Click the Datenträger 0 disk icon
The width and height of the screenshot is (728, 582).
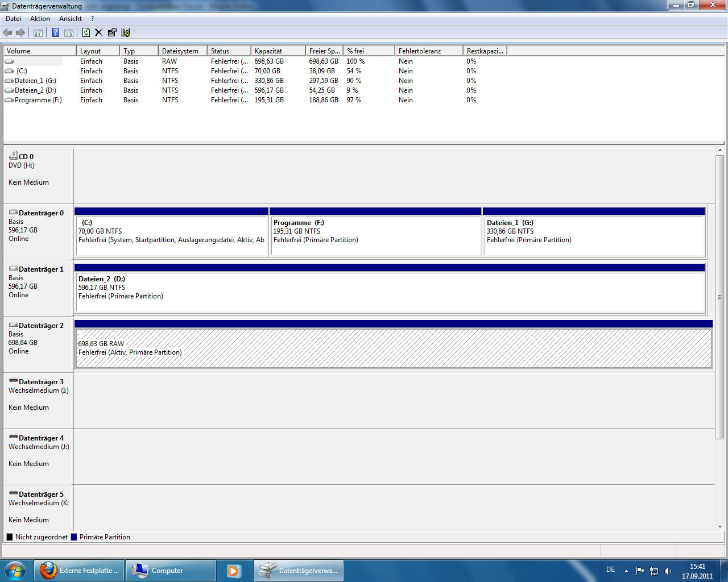pyautogui.click(x=14, y=213)
